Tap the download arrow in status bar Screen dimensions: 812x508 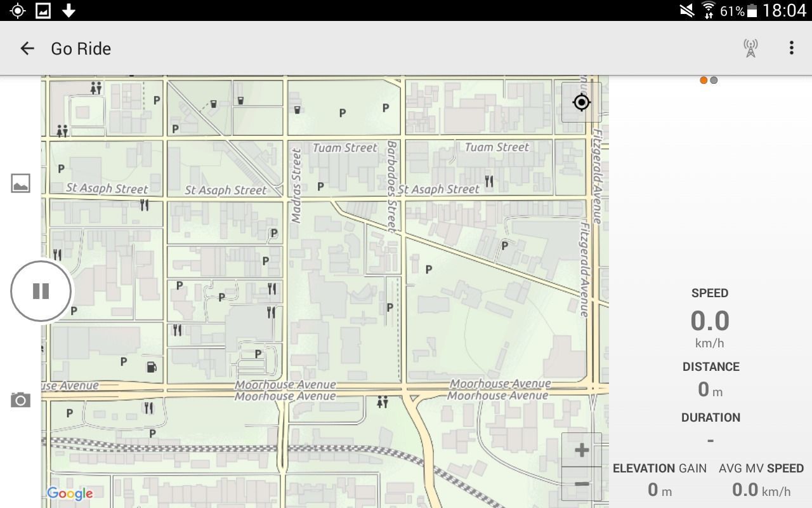pyautogui.click(x=69, y=10)
